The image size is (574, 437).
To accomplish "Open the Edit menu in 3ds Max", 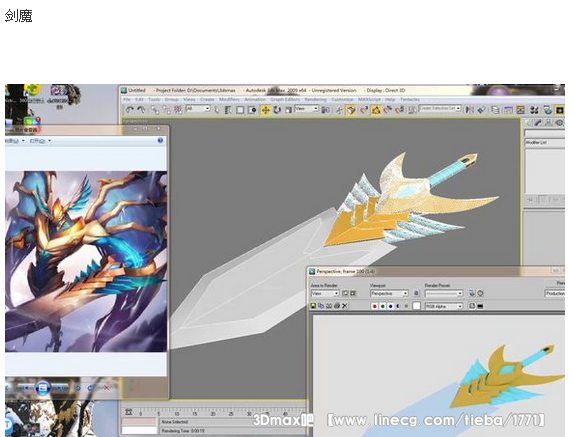I will 139,99.
